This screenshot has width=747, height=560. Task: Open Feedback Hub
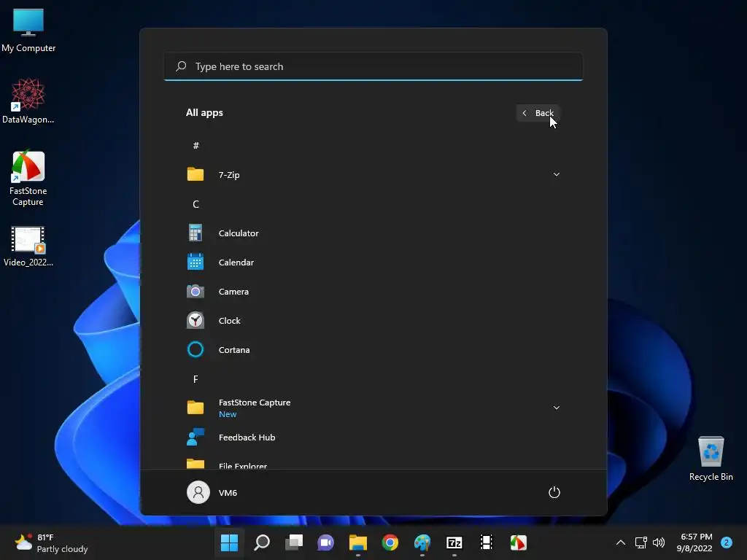[373, 437]
